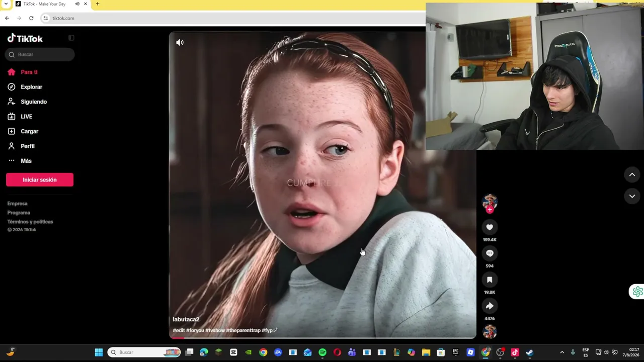The width and height of the screenshot is (644, 362).
Task: Open the spinning sound disc thumbnail
Action: point(490,332)
